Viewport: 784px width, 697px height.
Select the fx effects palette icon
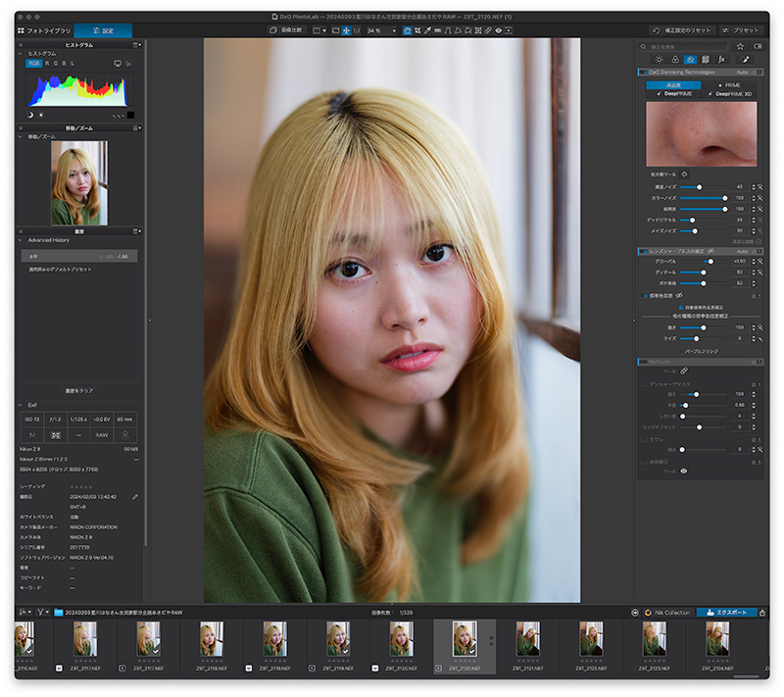tap(720, 60)
